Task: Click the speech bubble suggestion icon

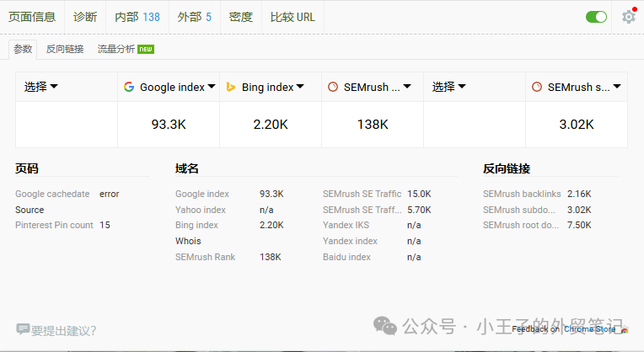Action: (x=23, y=329)
